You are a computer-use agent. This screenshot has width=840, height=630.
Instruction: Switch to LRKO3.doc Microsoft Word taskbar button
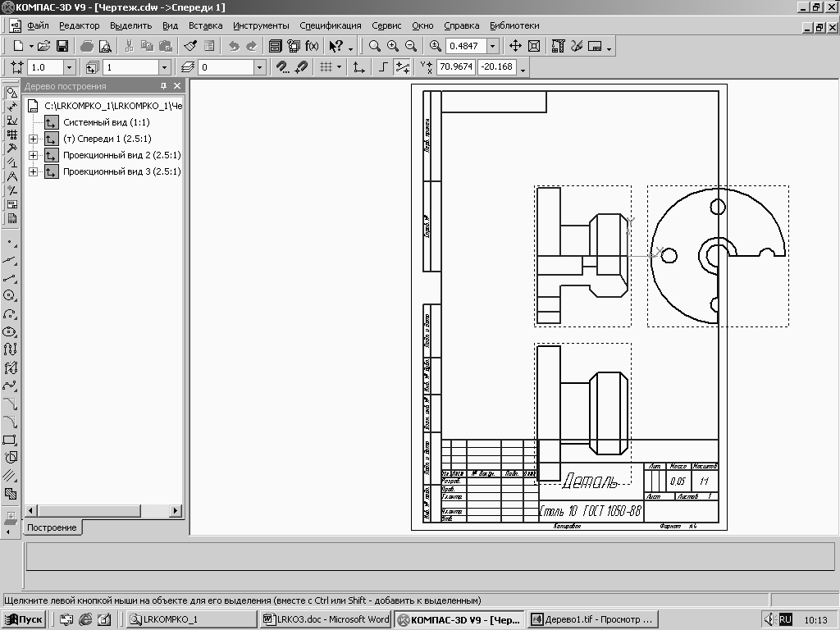click(x=326, y=619)
